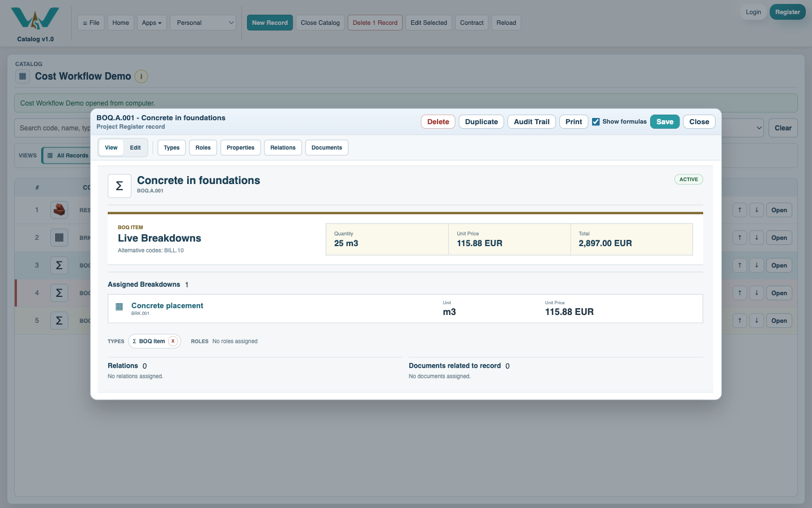
Task: Move row 1 down with arrow
Action: pos(757,210)
